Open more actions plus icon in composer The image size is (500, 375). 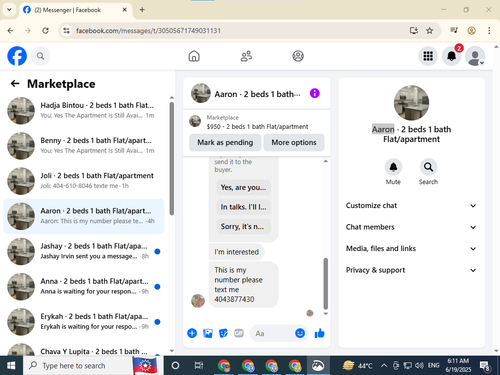[192, 333]
